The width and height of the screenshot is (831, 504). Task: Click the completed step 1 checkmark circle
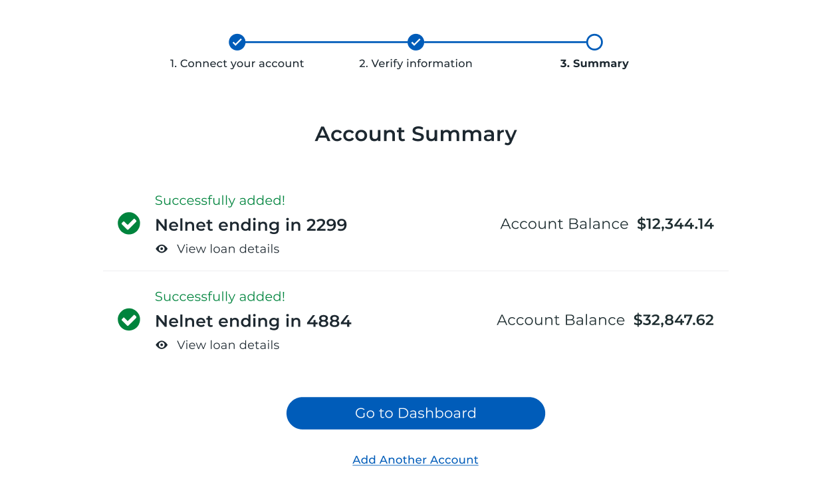pos(237,43)
